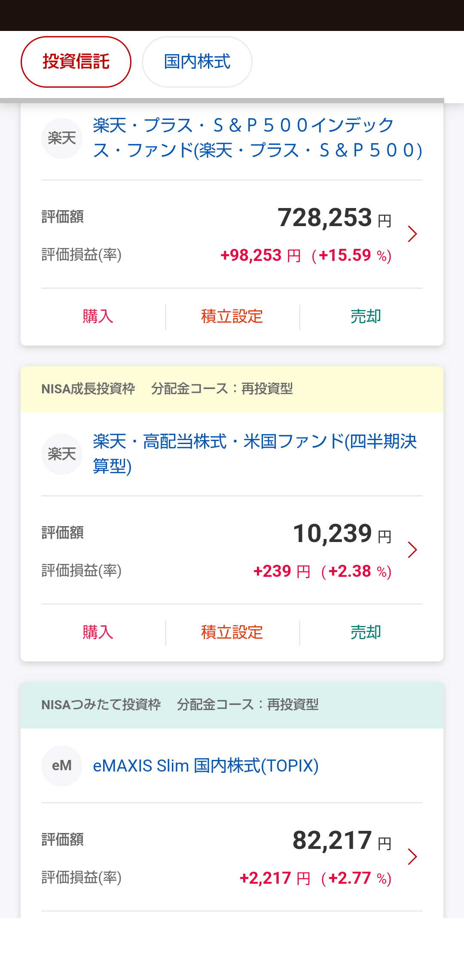The image size is (464, 980).
Task: Open eMAXIS Slim TOPIX details via chevron
Action: (412, 857)
